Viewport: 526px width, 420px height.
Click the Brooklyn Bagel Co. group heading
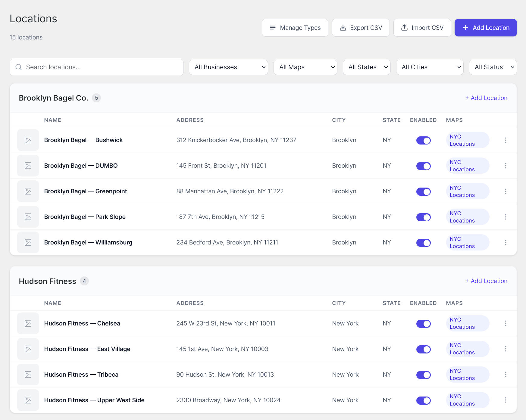[x=53, y=98]
